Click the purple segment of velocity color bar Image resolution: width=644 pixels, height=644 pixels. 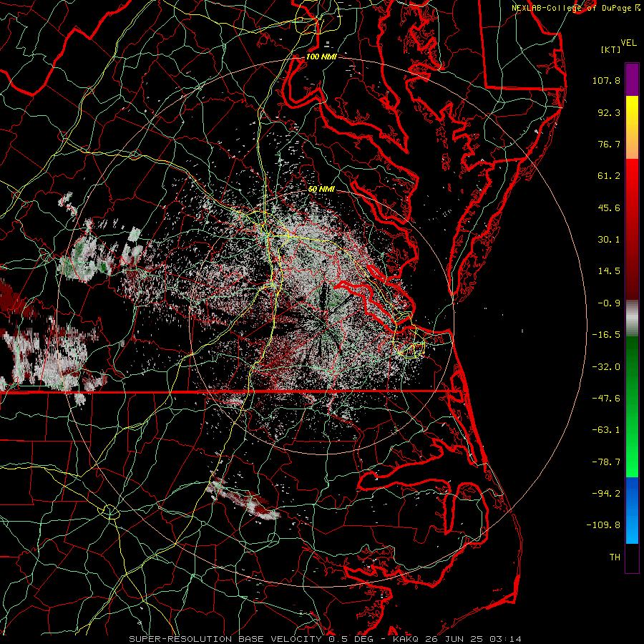click(x=632, y=79)
